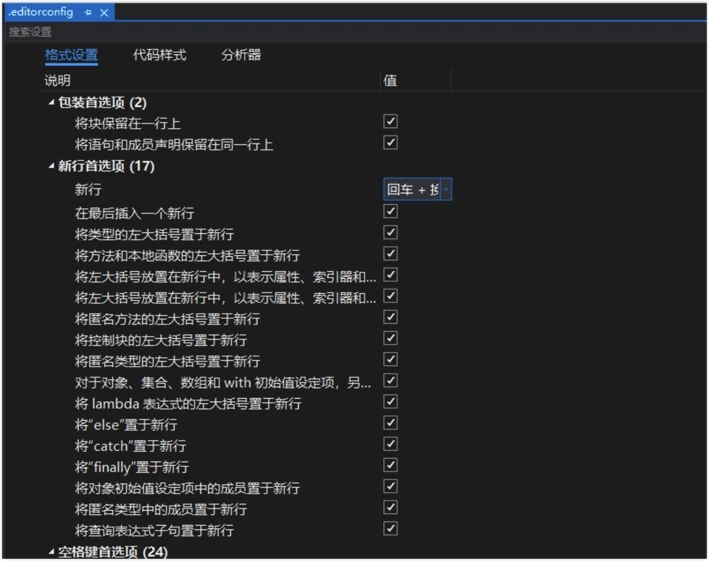Uncheck 将"finally"置于新行

[x=390, y=465]
